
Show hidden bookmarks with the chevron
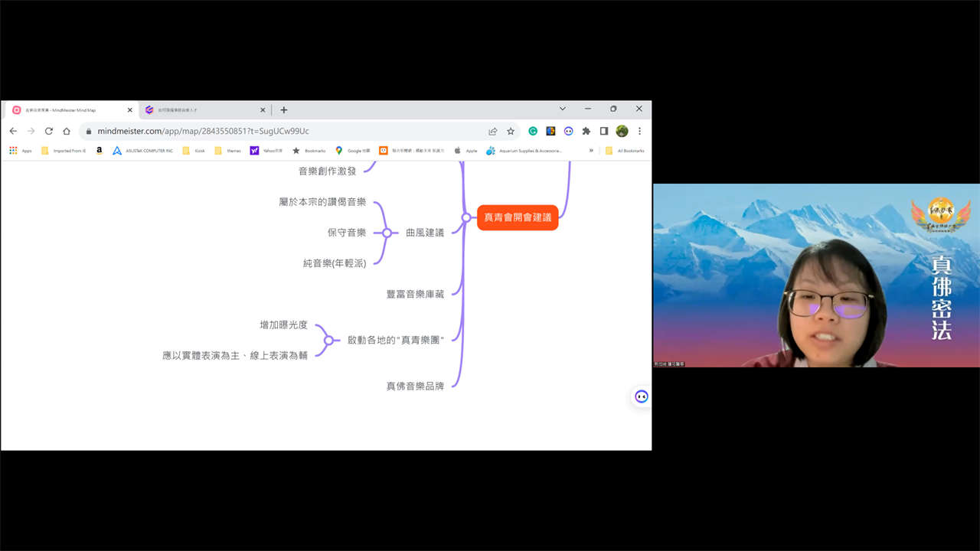(591, 151)
